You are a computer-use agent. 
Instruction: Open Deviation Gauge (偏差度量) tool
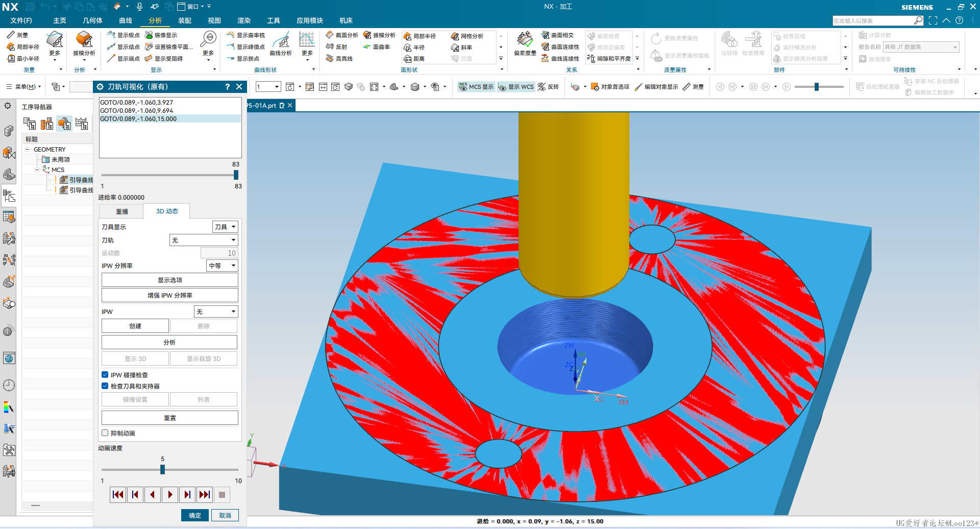pyautogui.click(x=525, y=44)
